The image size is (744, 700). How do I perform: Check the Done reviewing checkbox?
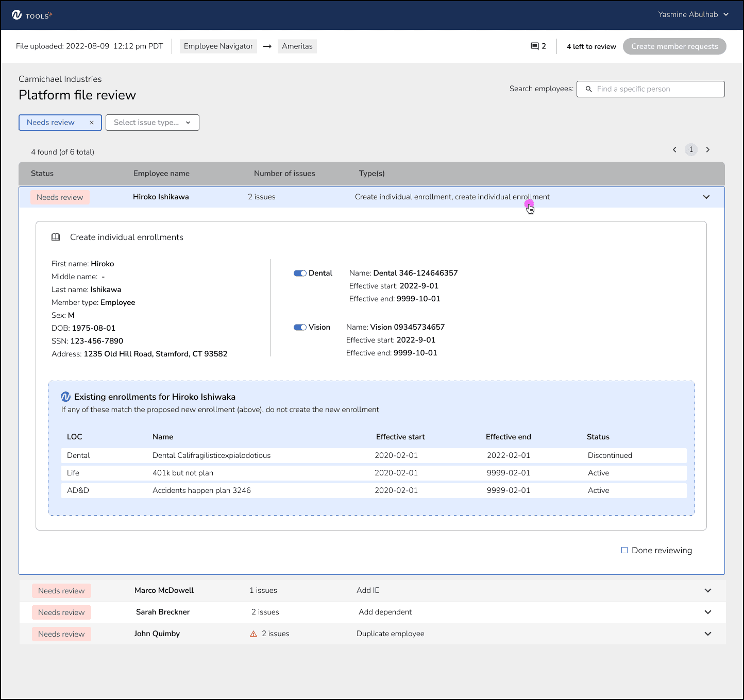click(x=624, y=550)
